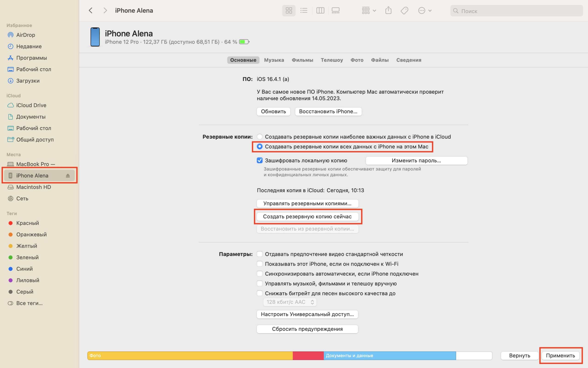Switch to the Основные tab

pyautogui.click(x=243, y=60)
